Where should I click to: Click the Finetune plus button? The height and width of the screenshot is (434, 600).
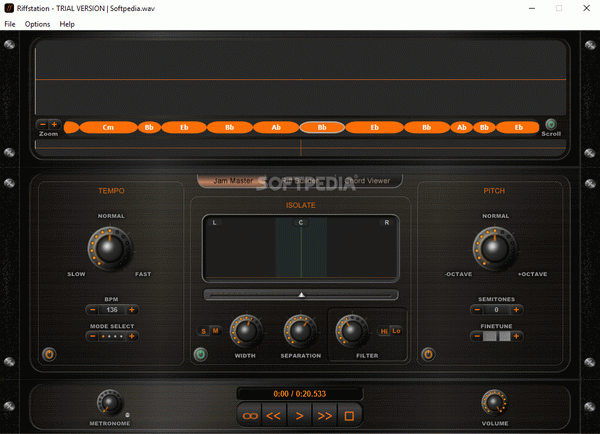pos(516,336)
